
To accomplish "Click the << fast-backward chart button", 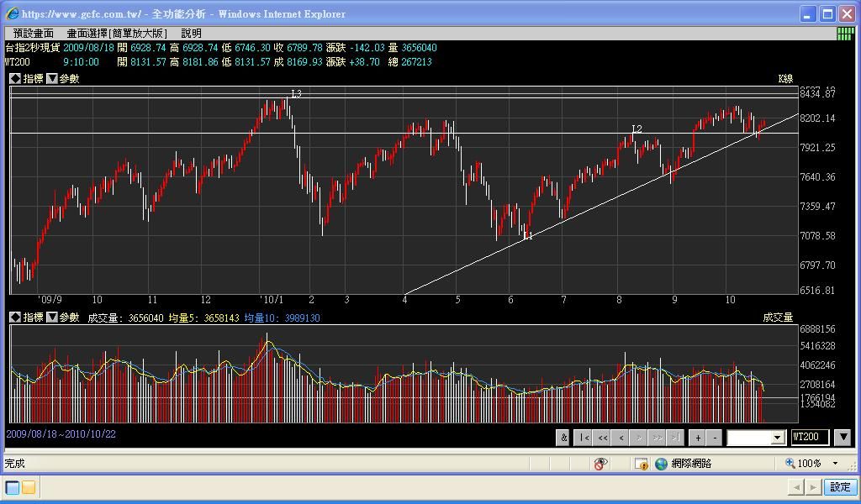I will pyautogui.click(x=603, y=438).
